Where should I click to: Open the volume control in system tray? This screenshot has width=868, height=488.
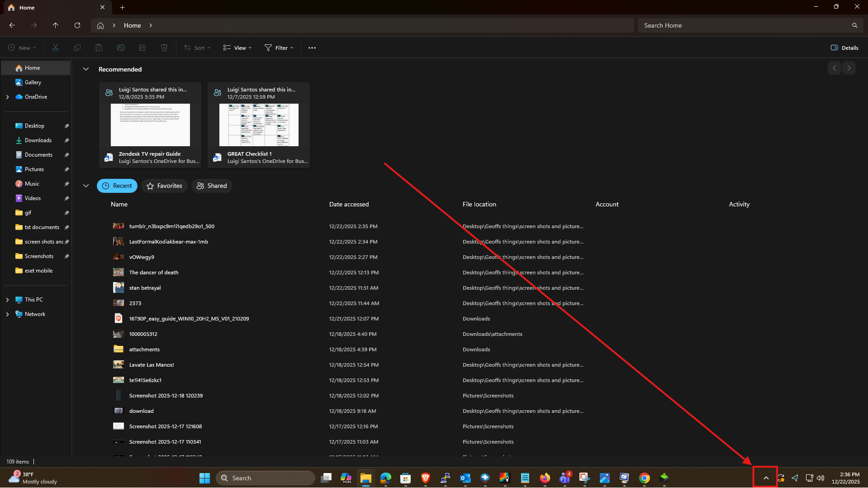point(821,478)
